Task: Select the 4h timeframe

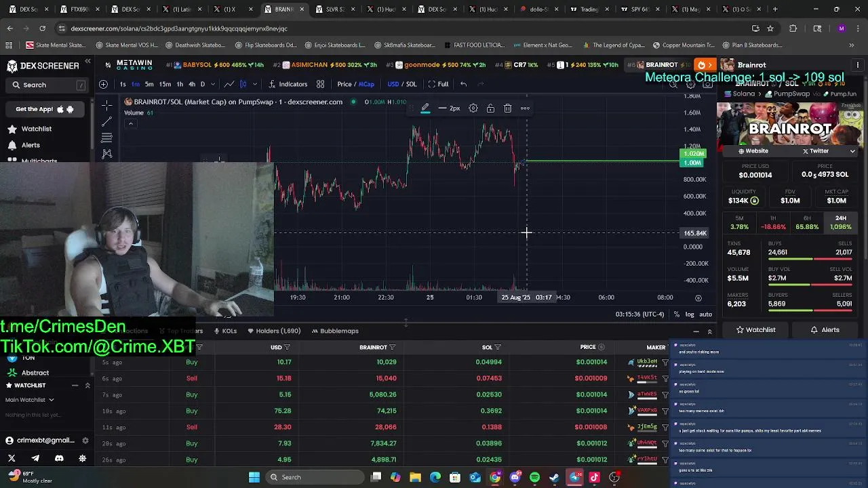Action: (x=191, y=84)
